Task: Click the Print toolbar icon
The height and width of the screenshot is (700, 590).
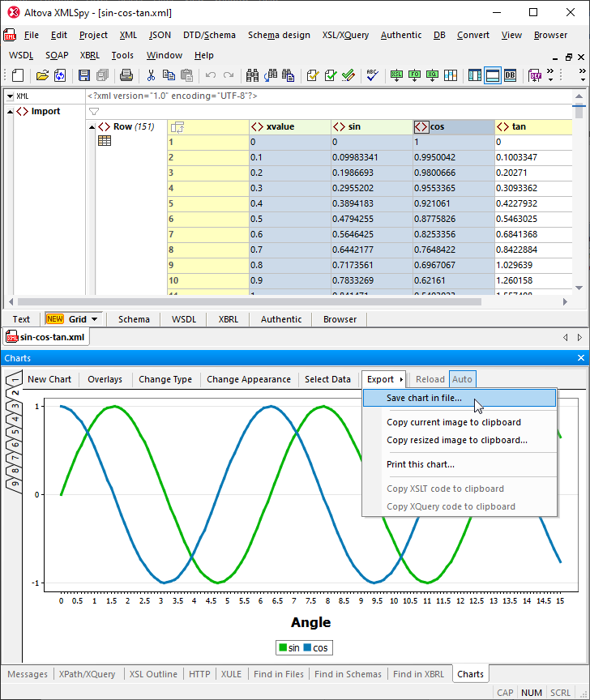Action: (126, 75)
